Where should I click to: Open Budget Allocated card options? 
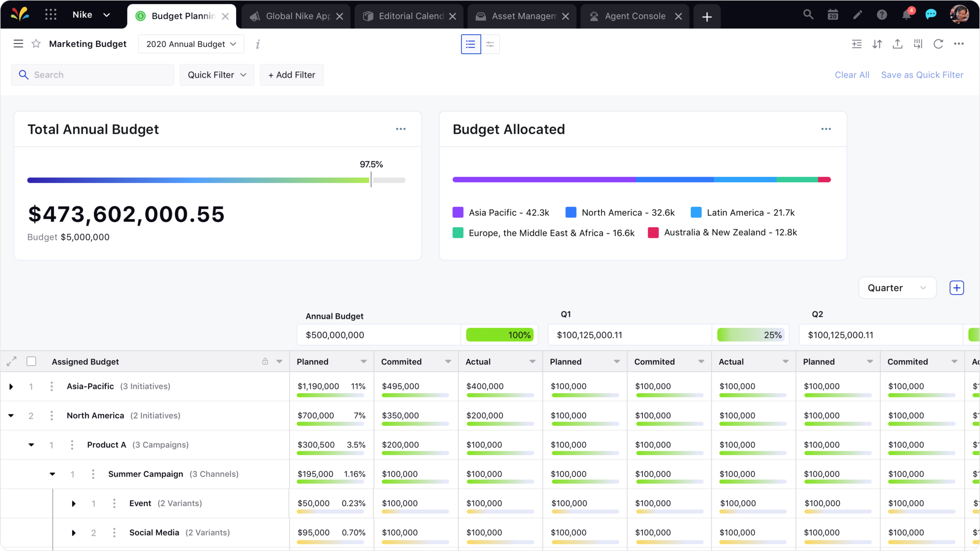point(826,129)
